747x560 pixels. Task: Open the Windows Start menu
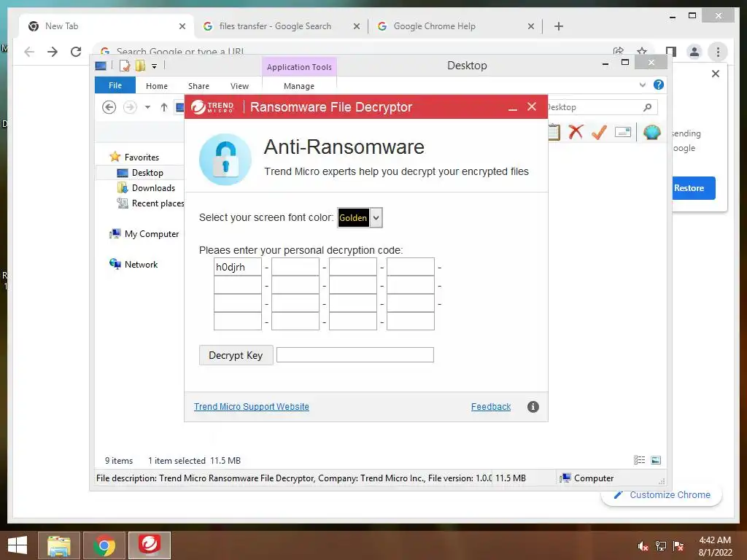coord(18,545)
